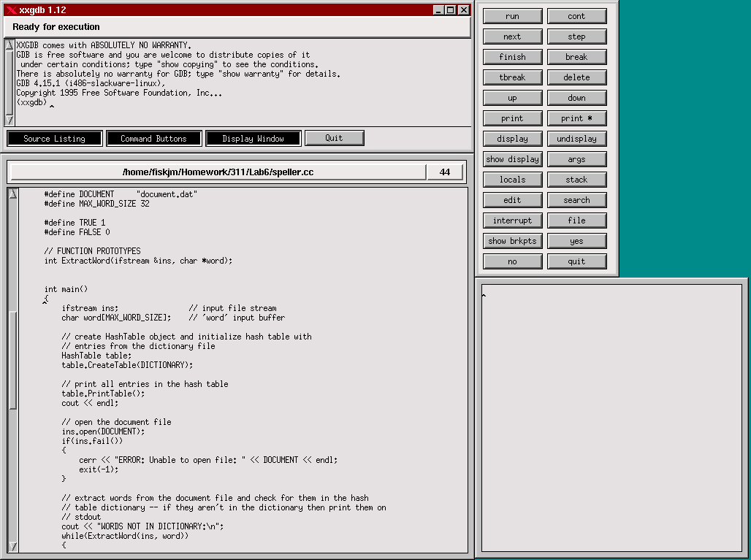
Task: Click the speller.cc file path label
Action: tap(218, 172)
